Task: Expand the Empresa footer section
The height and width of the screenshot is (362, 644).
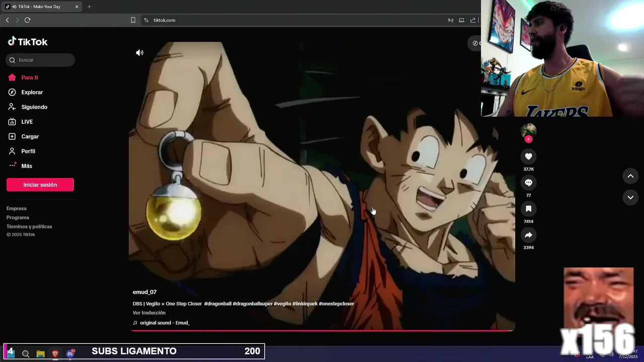Action: pyautogui.click(x=17, y=208)
